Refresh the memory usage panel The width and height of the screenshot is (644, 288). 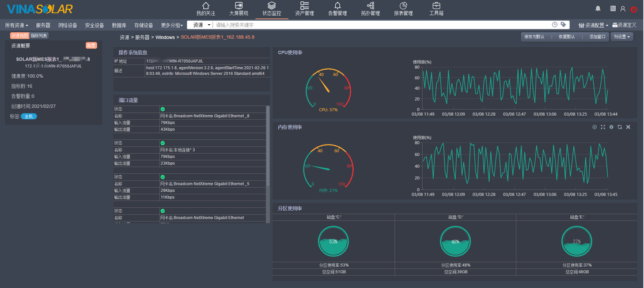point(620,127)
